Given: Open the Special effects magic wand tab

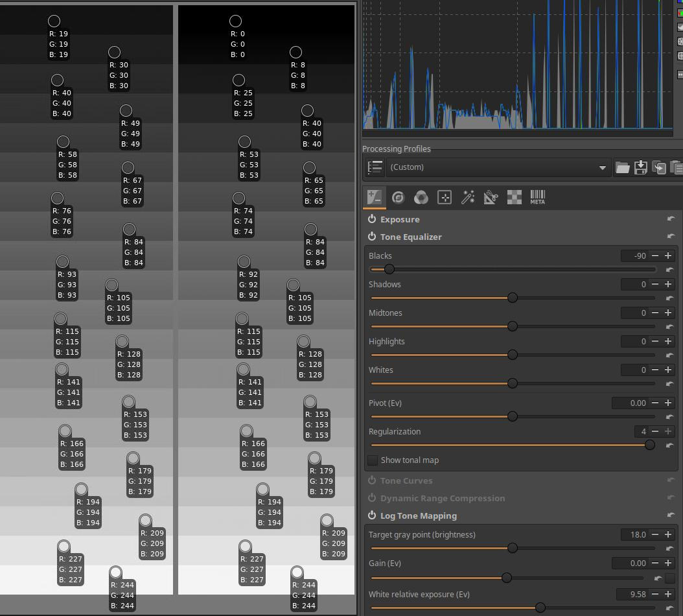Looking at the screenshot, I should [468, 198].
